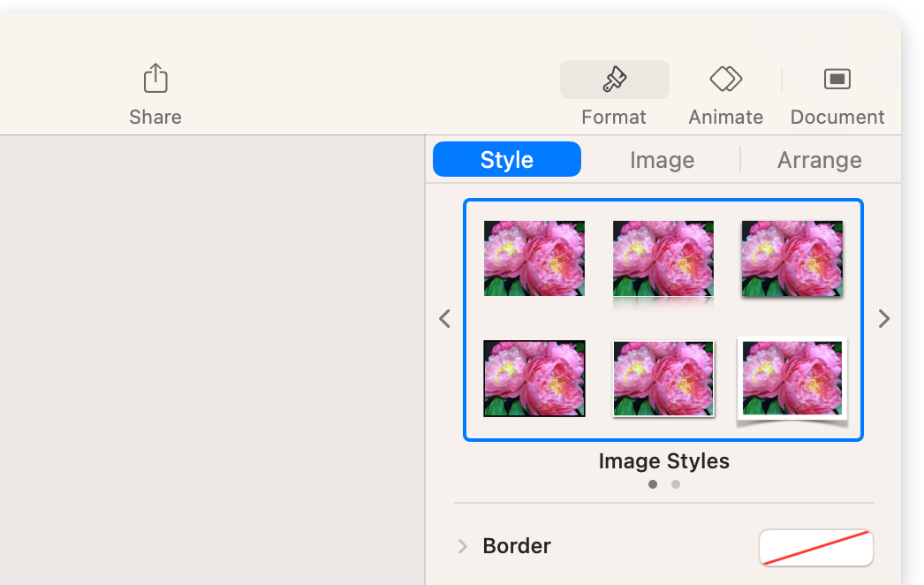This screenshot has width=924, height=585.
Task: Show previous image styles with left arrow
Action: [445, 319]
